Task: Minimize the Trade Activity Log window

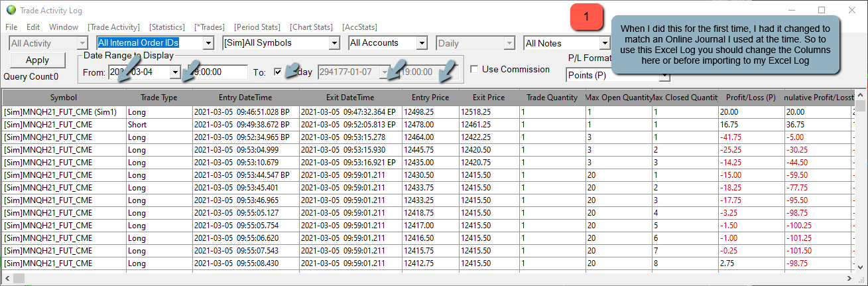Action: 791,9
